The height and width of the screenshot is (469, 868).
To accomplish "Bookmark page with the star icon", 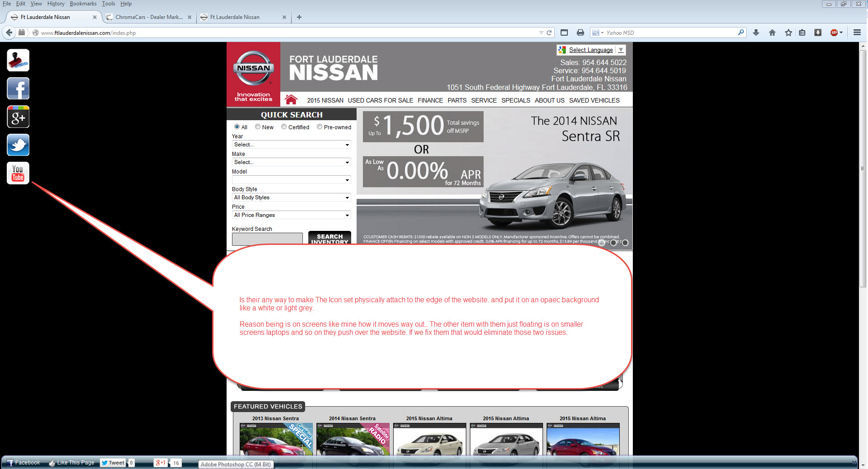I will [x=788, y=33].
